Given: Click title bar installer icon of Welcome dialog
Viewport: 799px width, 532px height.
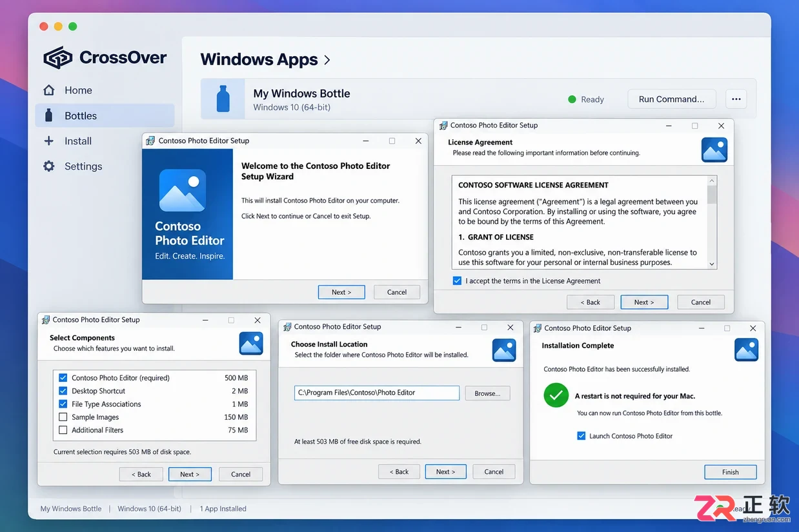Looking at the screenshot, I should click(150, 141).
